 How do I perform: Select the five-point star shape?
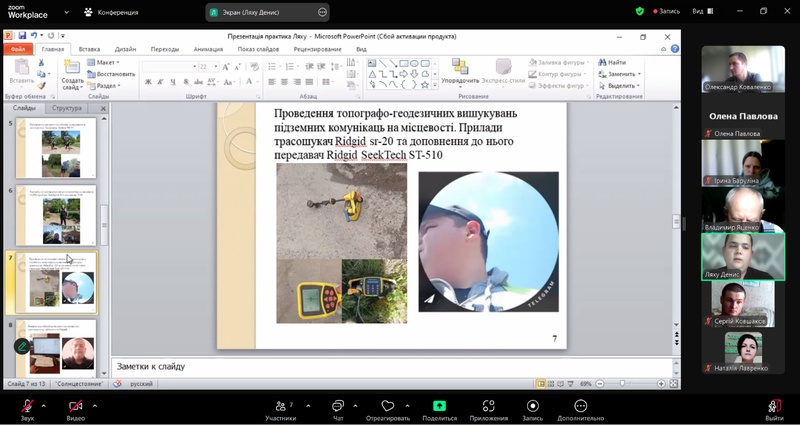[424, 85]
